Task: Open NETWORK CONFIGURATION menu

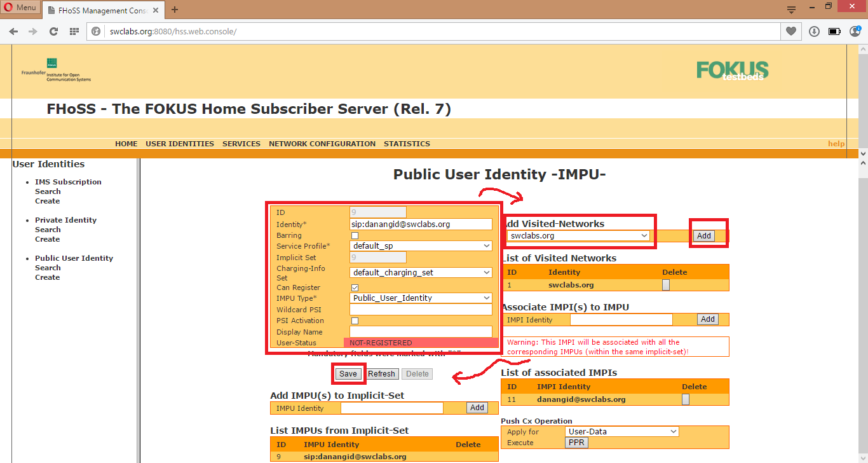Action: pos(322,144)
